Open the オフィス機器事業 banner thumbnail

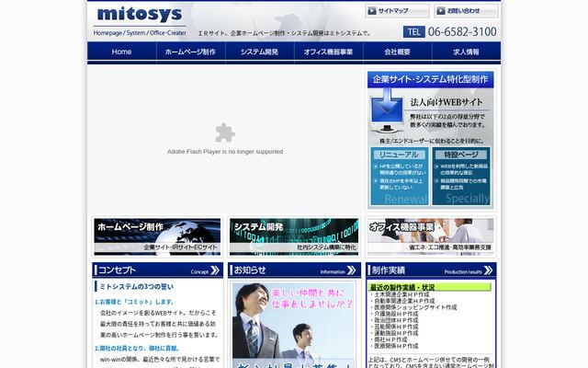click(x=431, y=237)
